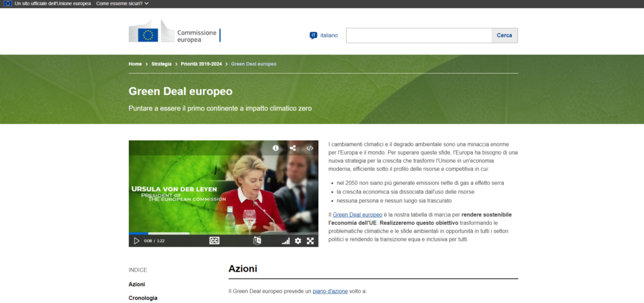Image resolution: width=644 pixels, height=303 pixels.
Task: Click the 'Azioni' section heading
Action: point(243,269)
